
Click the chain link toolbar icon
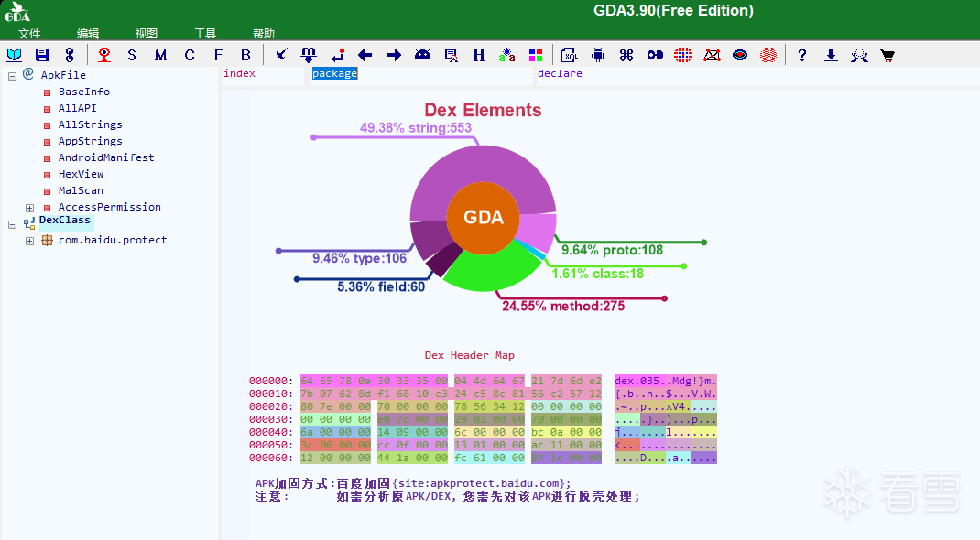click(70, 55)
